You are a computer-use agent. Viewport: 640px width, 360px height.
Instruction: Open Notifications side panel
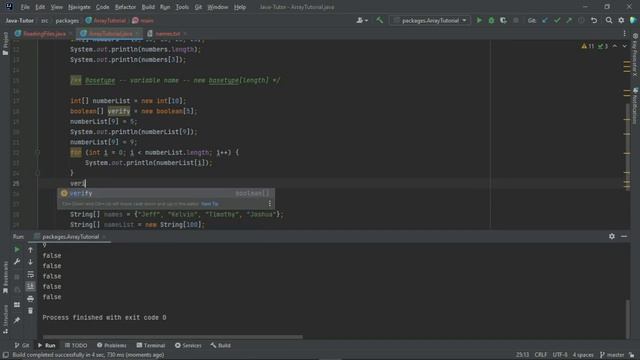[x=635, y=106]
